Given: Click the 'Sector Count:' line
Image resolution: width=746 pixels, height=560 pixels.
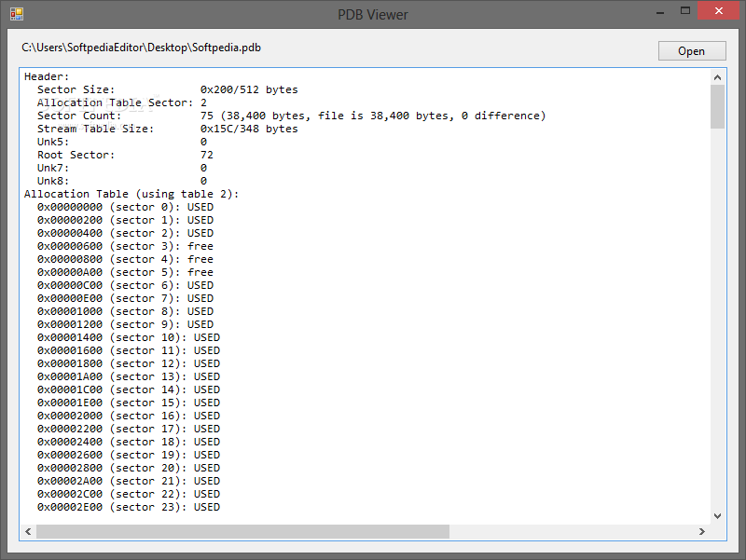Looking at the screenshot, I should 292,116.
